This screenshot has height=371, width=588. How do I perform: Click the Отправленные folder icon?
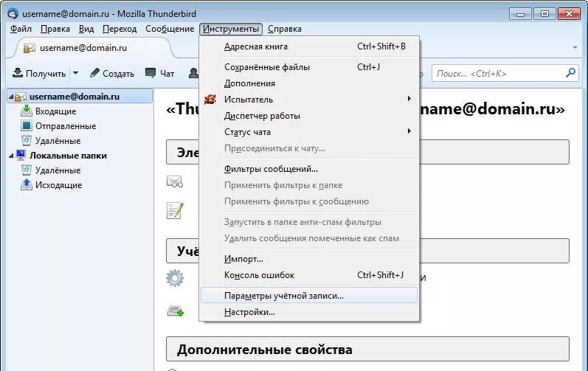27,126
